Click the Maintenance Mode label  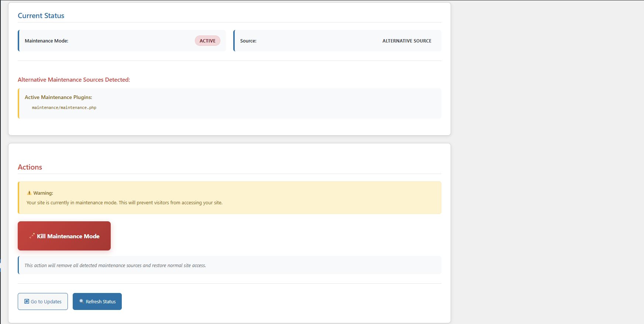point(47,41)
